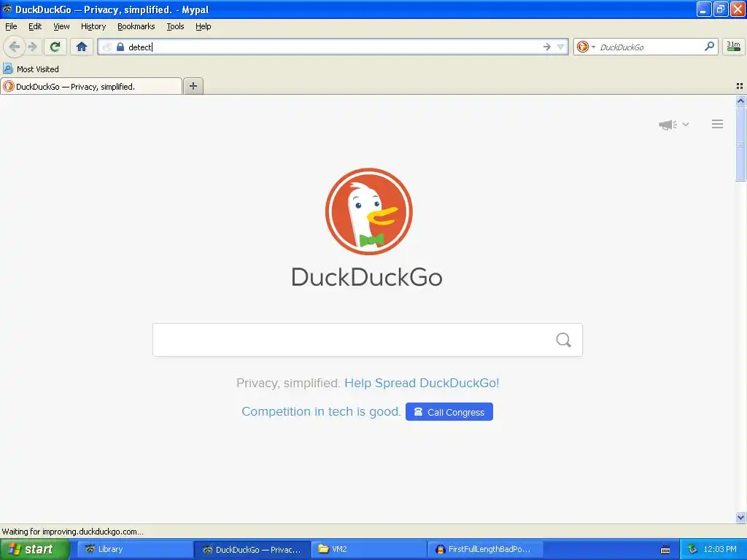The height and width of the screenshot is (560, 747).
Task: Click inside the browser address bar
Action: coord(333,47)
